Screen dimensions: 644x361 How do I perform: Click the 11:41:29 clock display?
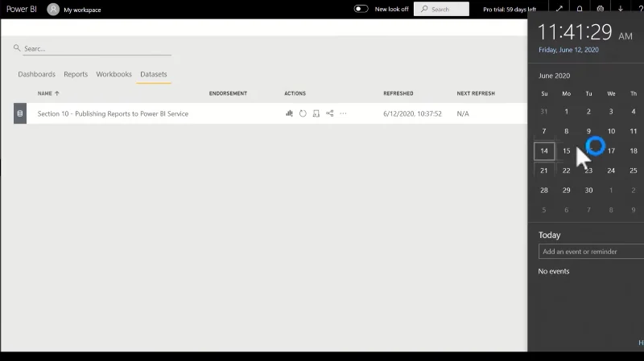point(575,31)
